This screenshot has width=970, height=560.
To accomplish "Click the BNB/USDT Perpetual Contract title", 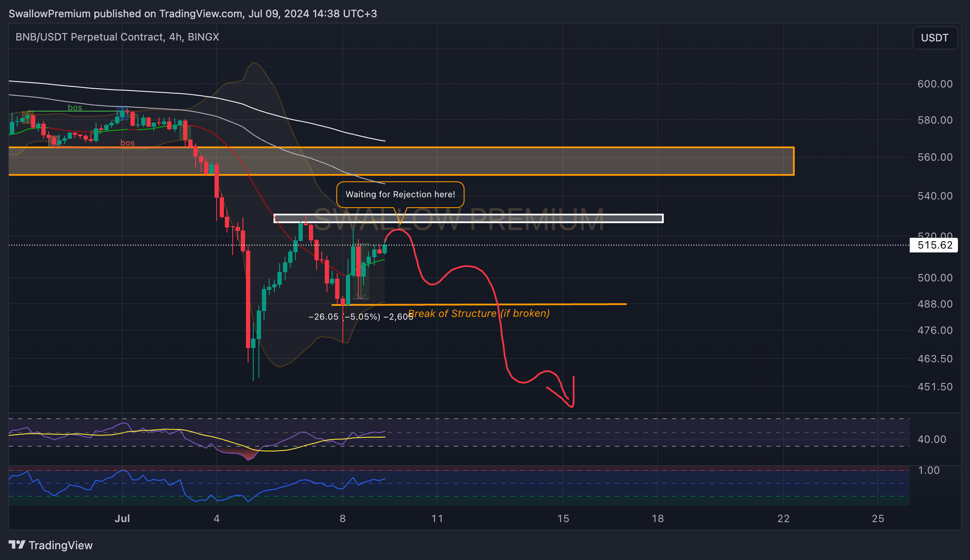I will [117, 37].
